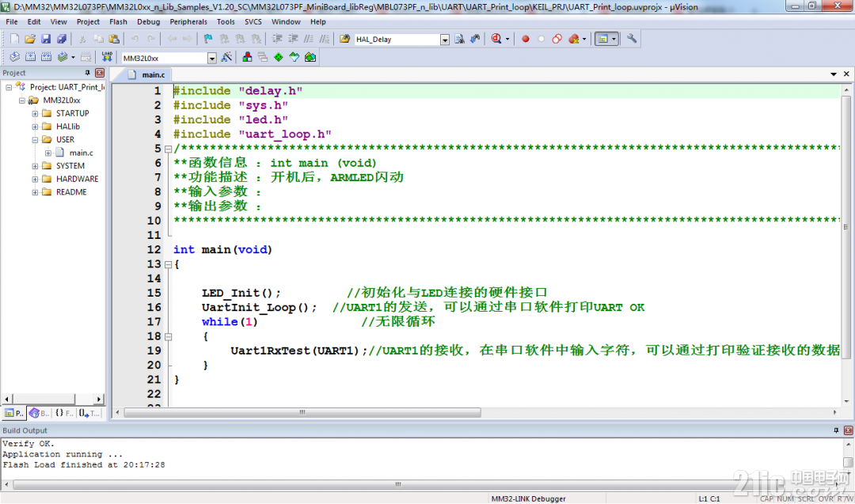Open Configuration with the wrench icon

click(632, 40)
